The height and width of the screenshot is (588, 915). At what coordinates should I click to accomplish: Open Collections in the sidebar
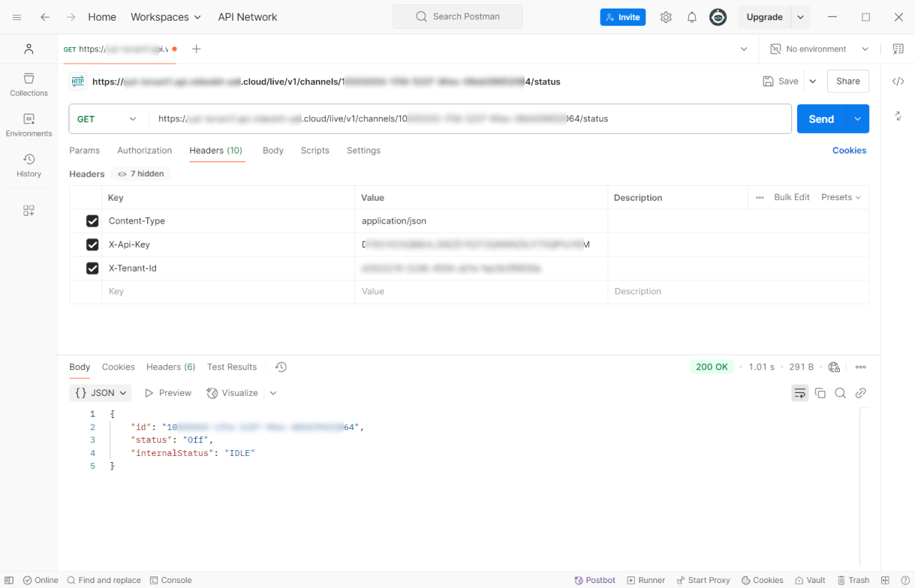pyautogui.click(x=29, y=84)
